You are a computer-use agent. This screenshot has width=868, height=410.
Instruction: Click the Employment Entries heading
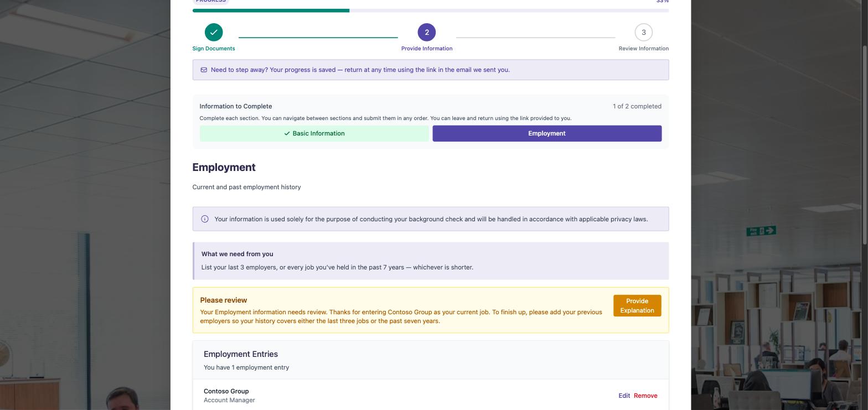pos(241,354)
